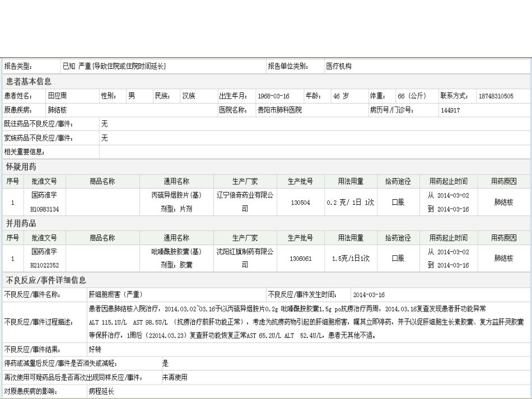Select dosage 0.2 克/ 1日 1次
The image size is (532, 399).
(x=351, y=203)
